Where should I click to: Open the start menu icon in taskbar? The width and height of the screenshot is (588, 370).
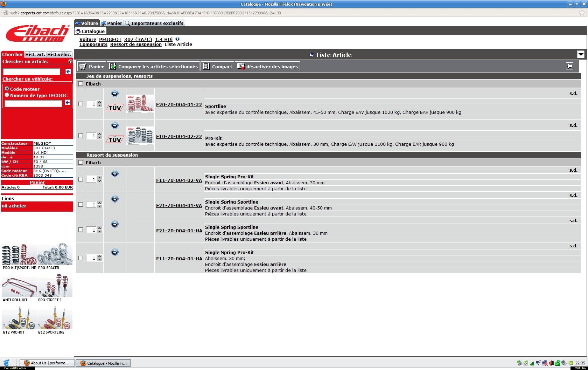click(6, 363)
